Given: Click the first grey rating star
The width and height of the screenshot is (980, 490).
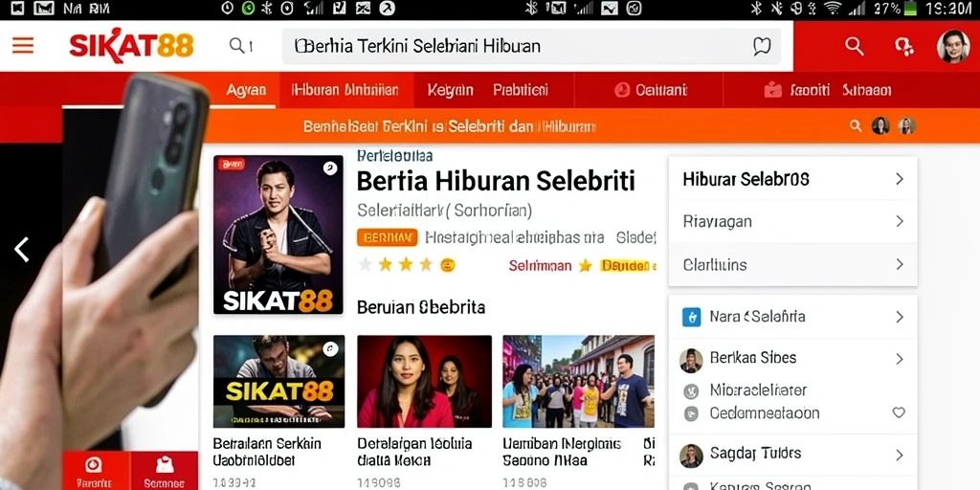Looking at the screenshot, I should pos(365,265).
